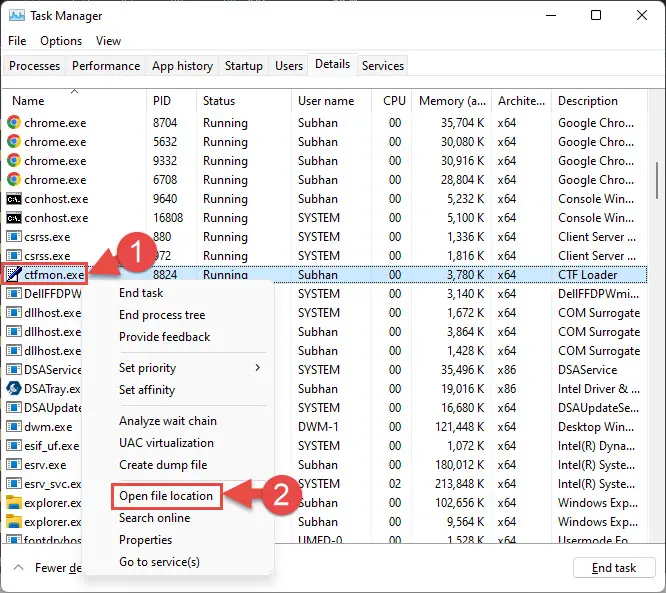This screenshot has height=593, width=666.
Task: Choose UAC virtualization
Action: 166,443
